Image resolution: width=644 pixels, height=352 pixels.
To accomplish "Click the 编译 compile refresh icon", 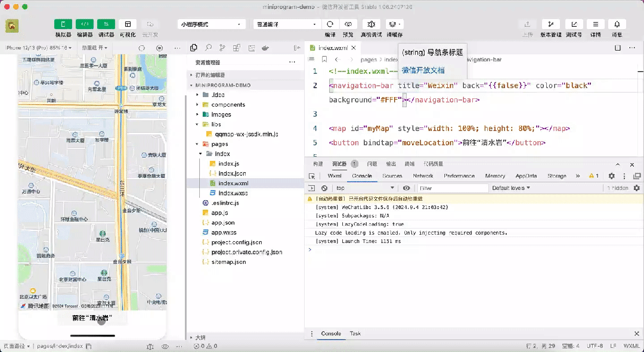I will 330,24.
